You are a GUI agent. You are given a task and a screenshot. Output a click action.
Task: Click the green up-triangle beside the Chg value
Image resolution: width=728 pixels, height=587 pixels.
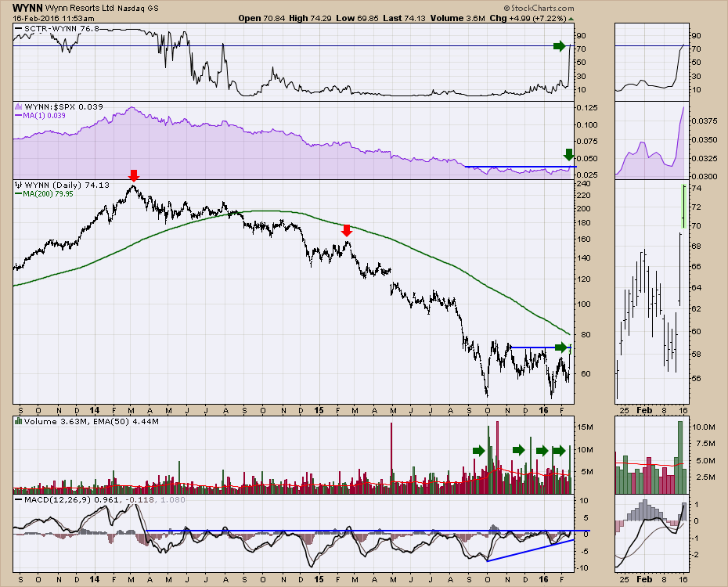(571, 19)
